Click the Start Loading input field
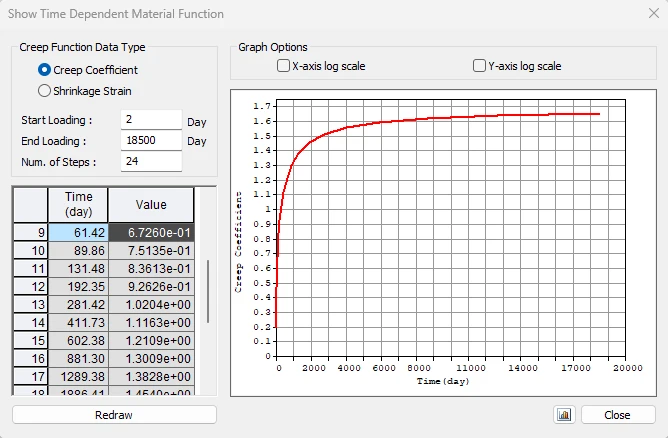 pos(151,119)
